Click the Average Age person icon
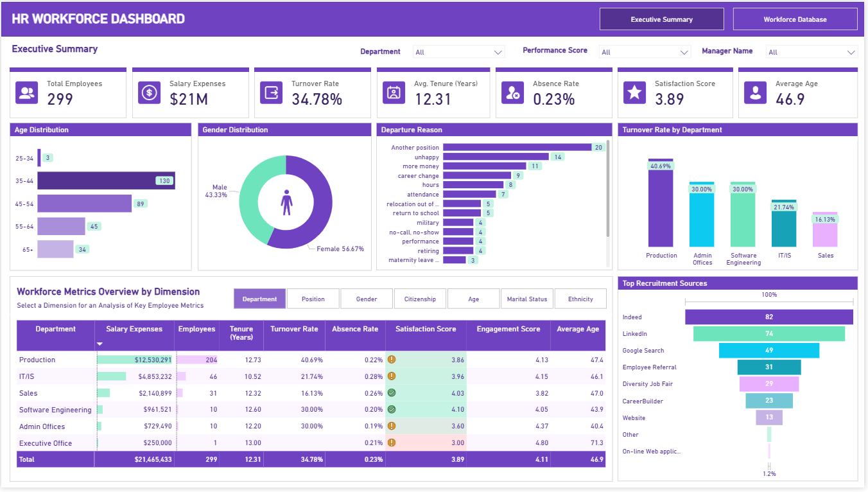Screen dimensions: 868x492 pos(756,92)
